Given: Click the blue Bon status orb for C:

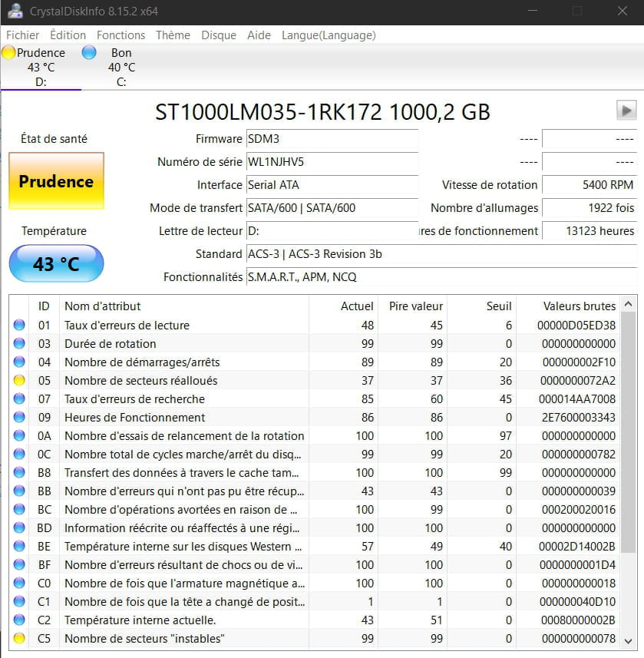Looking at the screenshot, I should point(89,52).
